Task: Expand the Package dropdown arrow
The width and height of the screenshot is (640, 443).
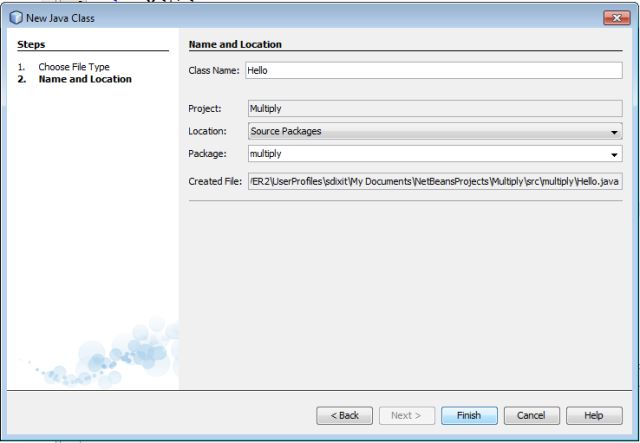Action: [x=614, y=154]
